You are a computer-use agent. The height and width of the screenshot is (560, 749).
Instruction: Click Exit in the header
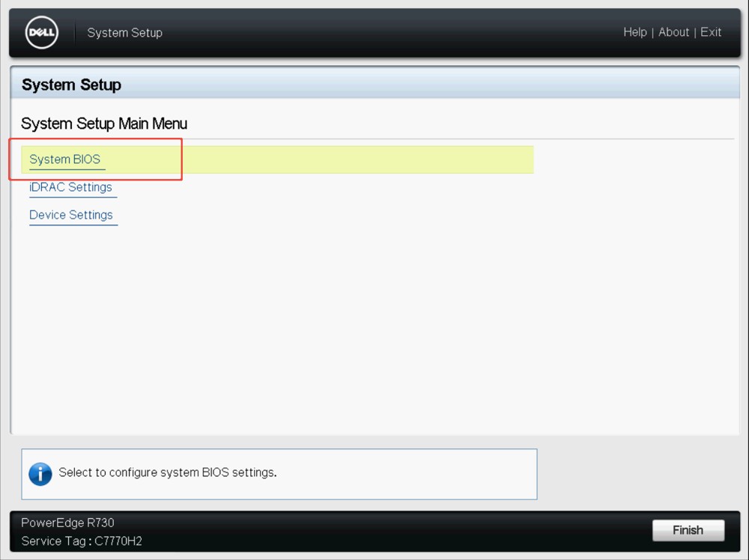[x=710, y=32]
